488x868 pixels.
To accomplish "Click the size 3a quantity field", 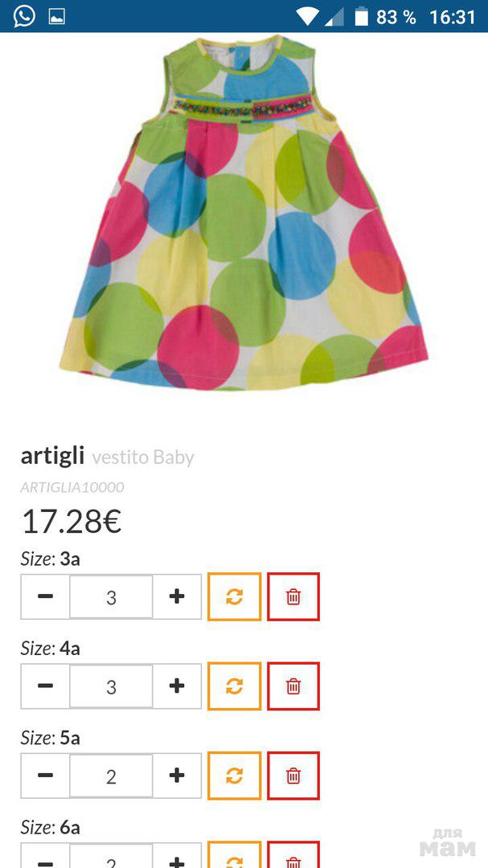I will pyautogui.click(x=111, y=596).
